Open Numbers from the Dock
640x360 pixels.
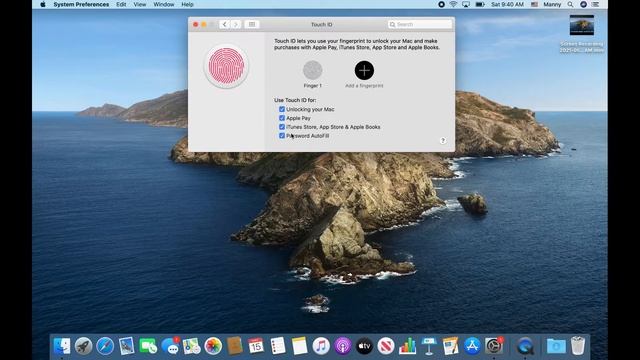click(407, 346)
